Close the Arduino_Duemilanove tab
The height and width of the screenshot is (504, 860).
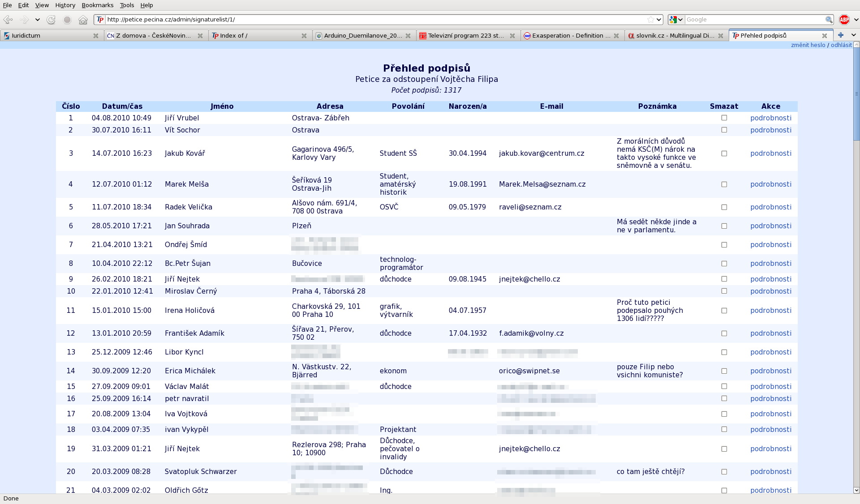408,36
